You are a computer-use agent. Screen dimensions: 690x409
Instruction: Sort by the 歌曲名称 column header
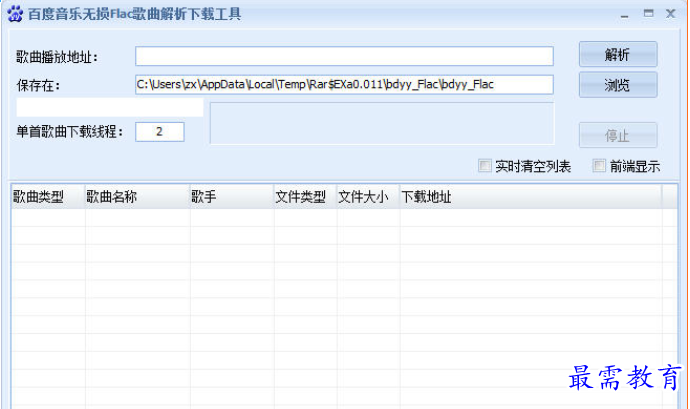click(x=137, y=197)
